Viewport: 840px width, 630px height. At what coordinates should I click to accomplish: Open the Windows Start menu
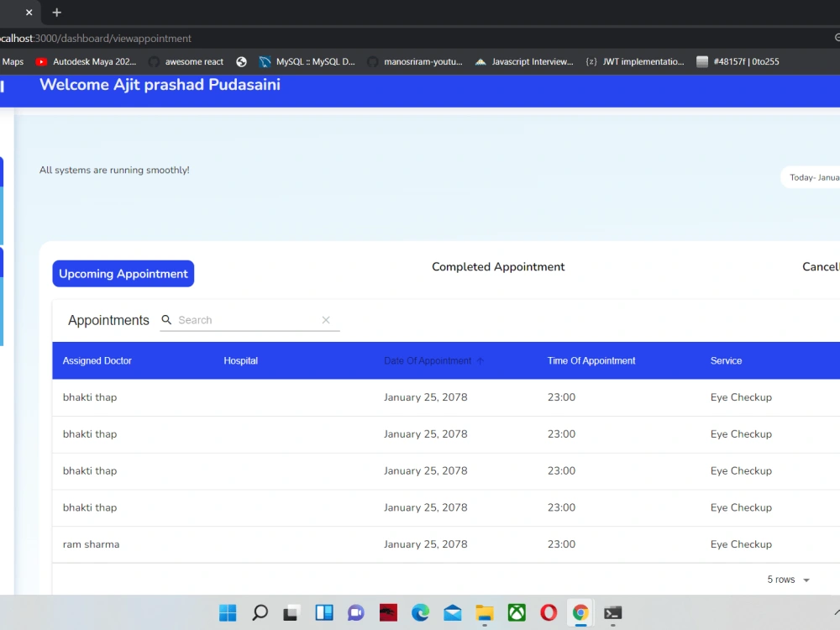[227, 613]
